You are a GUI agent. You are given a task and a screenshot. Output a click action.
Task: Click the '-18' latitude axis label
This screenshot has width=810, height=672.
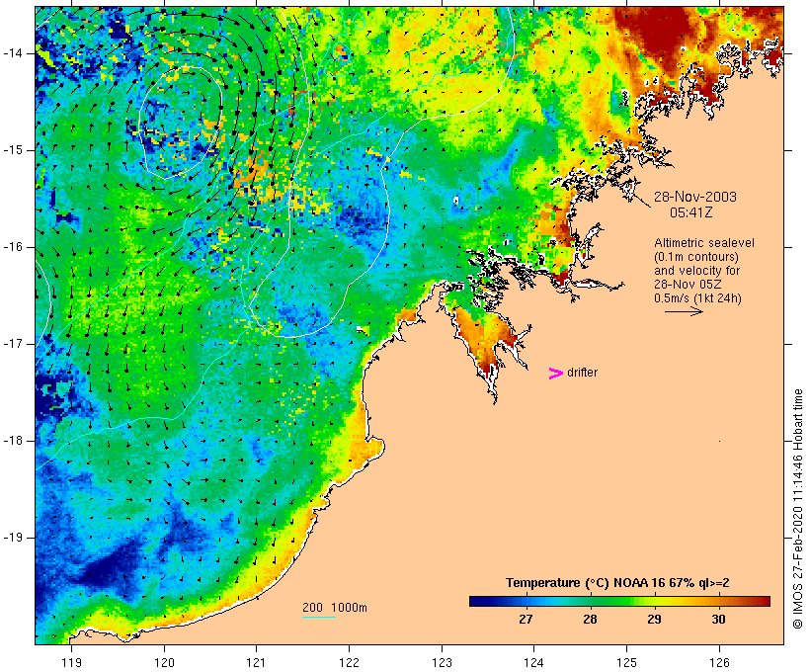click(13, 441)
